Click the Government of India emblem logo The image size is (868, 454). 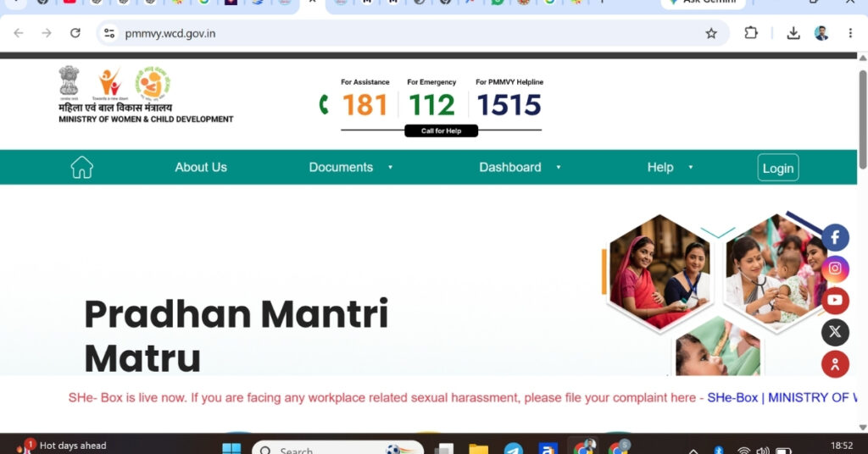[x=70, y=82]
